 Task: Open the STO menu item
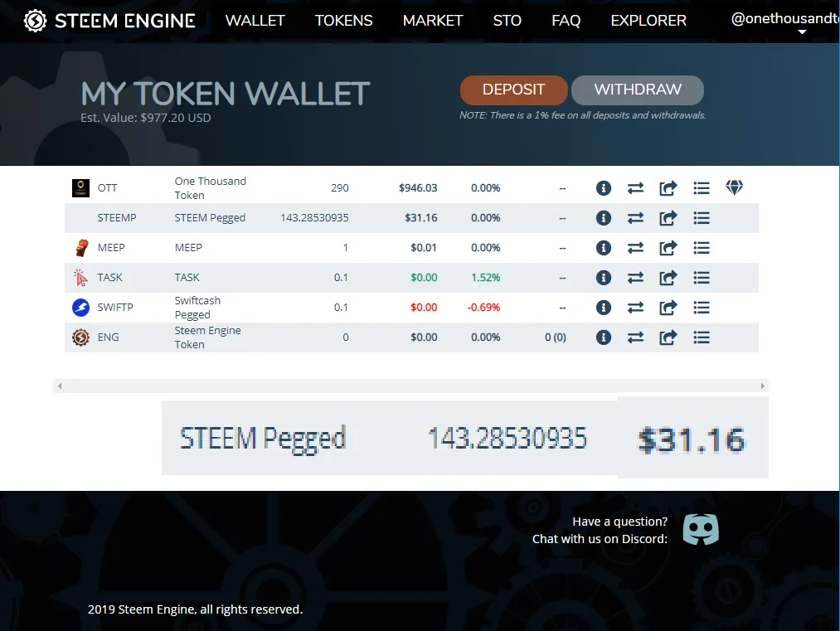click(507, 21)
